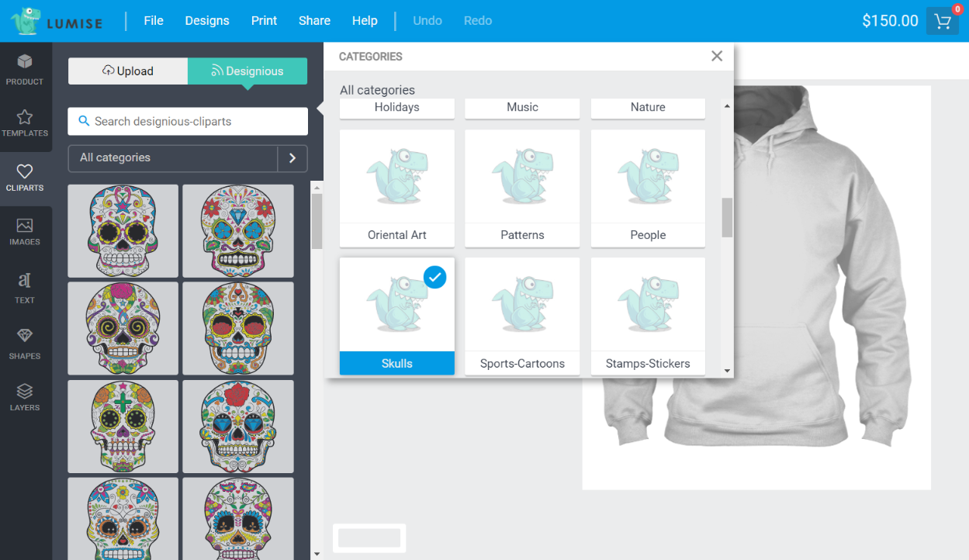Image resolution: width=969 pixels, height=560 pixels.
Task: Switch to the Upload tab
Action: [127, 71]
